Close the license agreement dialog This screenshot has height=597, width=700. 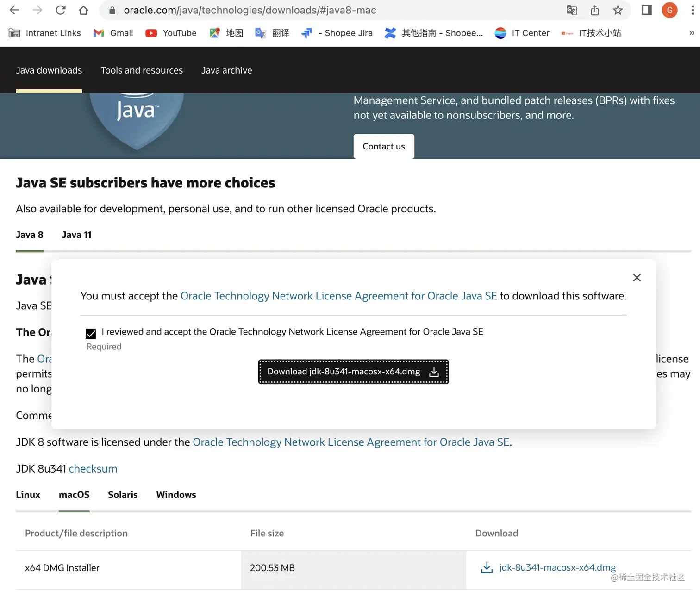coord(637,278)
